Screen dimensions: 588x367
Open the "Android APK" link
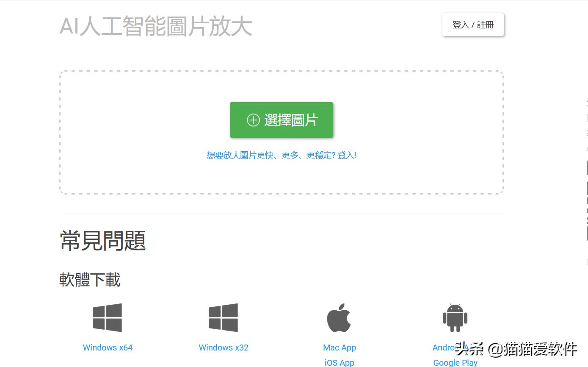444,347
